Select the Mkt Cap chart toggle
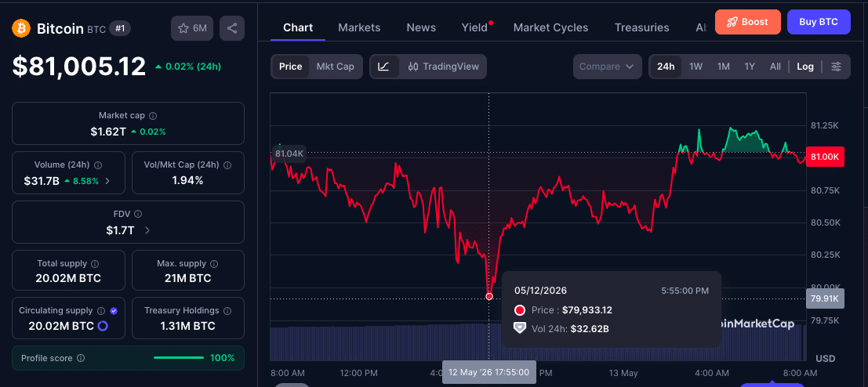Screen dimensions: 868x387 click(335, 67)
